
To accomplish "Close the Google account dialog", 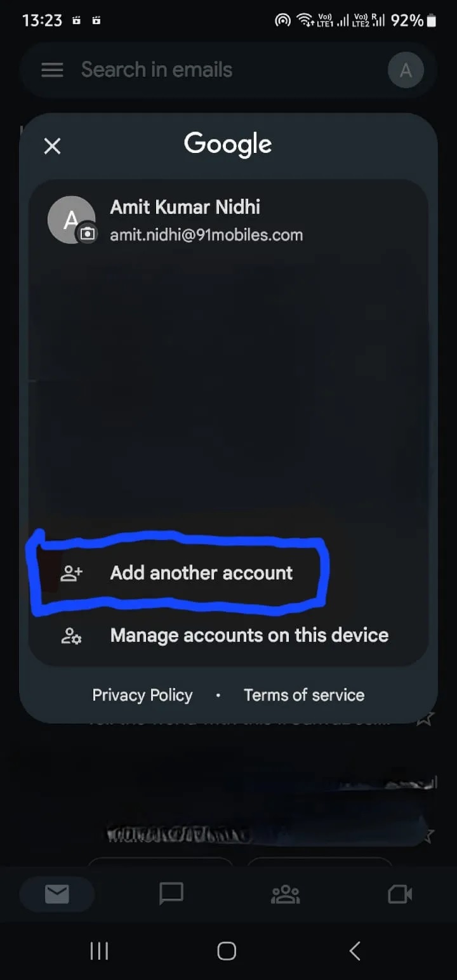I will (52, 147).
